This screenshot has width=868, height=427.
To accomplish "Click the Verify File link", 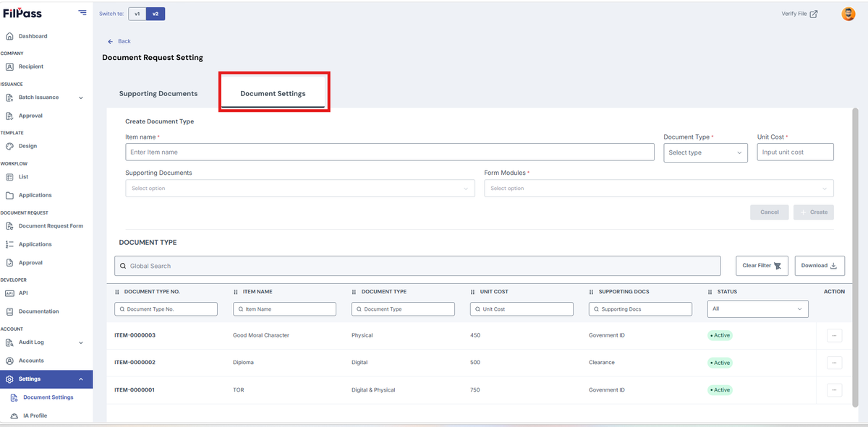I will pyautogui.click(x=794, y=14).
